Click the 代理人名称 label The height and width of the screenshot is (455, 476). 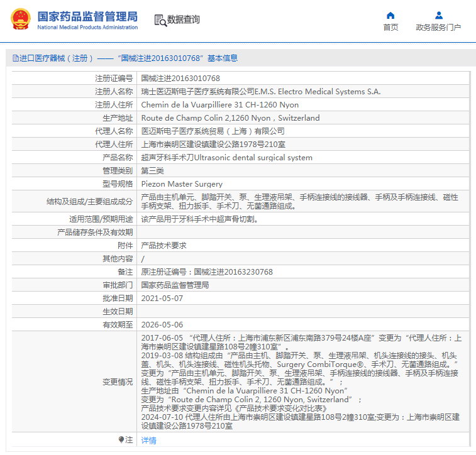114,131
